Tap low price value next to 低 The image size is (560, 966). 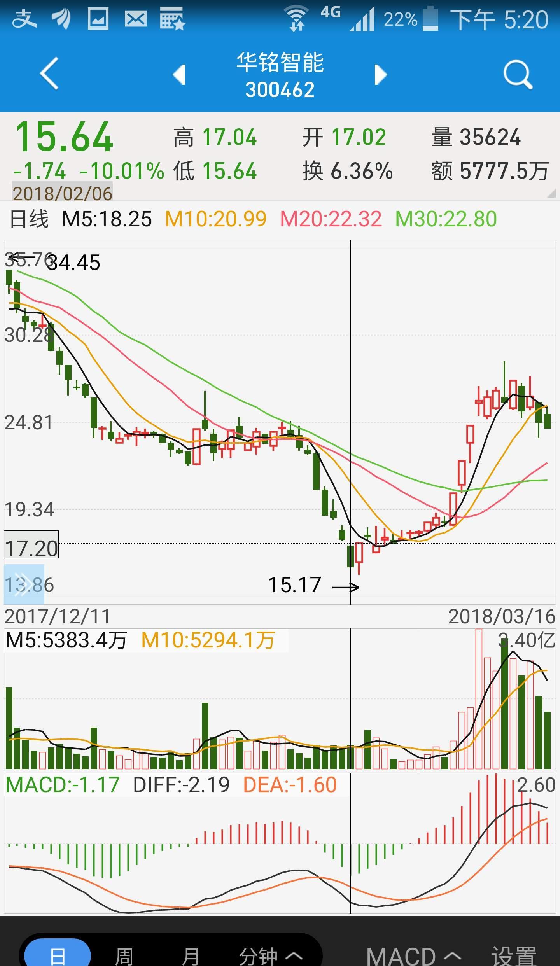[230, 171]
